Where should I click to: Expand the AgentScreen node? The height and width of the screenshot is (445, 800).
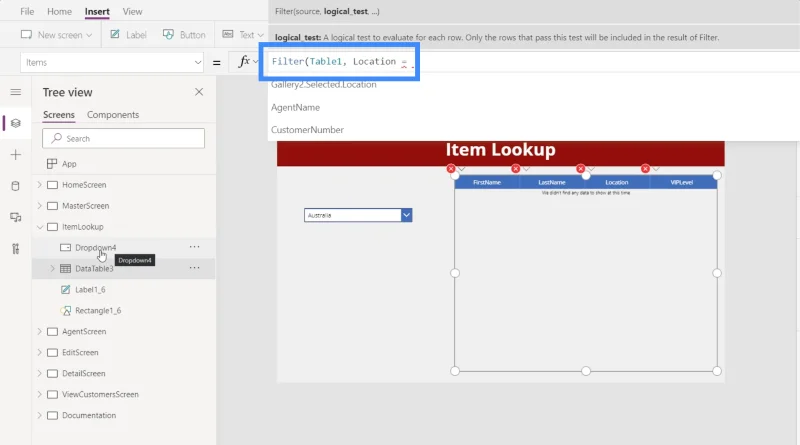pos(40,331)
